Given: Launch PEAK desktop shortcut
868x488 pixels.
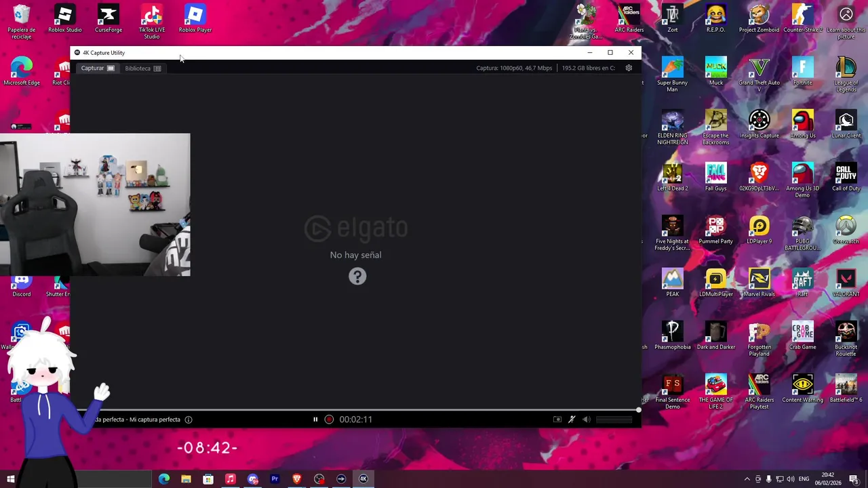Looking at the screenshot, I should coord(673,283).
